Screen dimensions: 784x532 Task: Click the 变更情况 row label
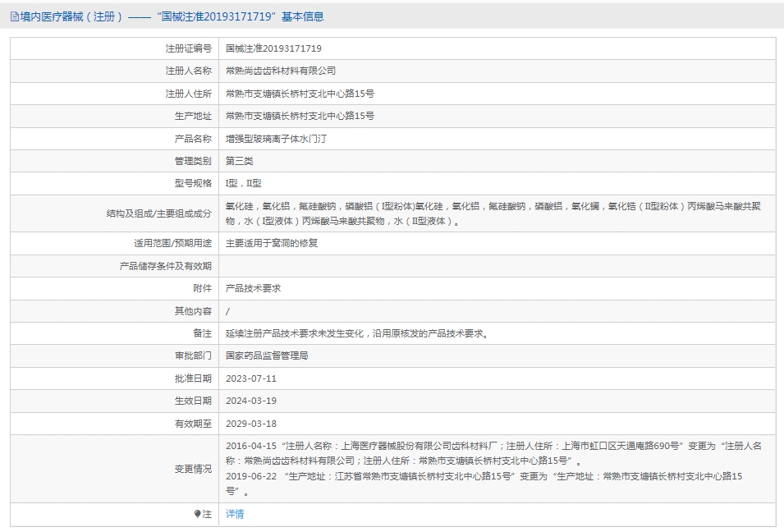[x=193, y=469]
